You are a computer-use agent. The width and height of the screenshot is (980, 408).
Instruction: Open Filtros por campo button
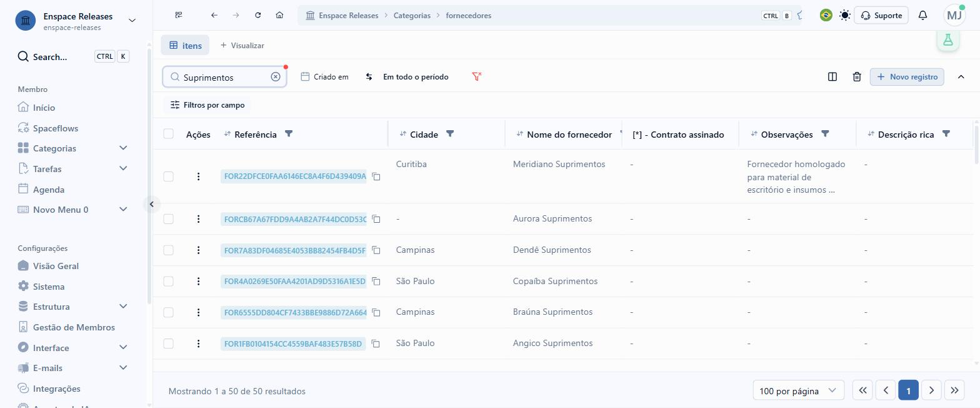[x=207, y=105]
